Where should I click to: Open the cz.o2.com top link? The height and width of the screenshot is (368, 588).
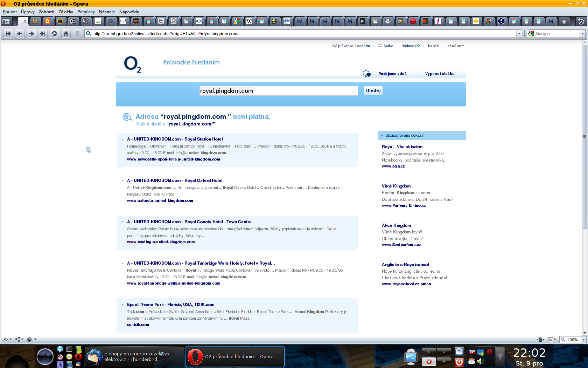point(456,46)
